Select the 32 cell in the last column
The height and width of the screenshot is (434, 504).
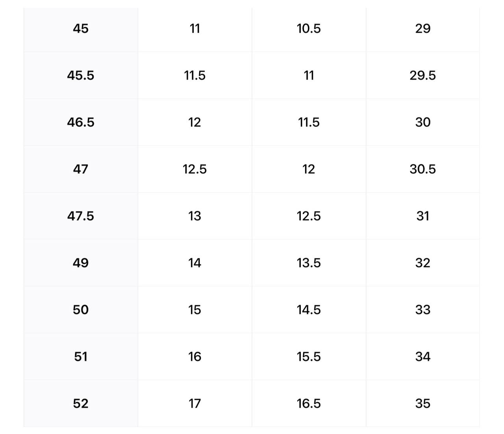click(x=422, y=263)
